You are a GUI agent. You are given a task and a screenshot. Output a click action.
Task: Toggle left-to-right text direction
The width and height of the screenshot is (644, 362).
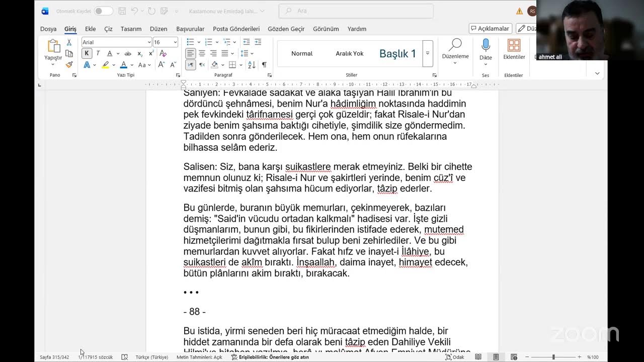pos(191,65)
